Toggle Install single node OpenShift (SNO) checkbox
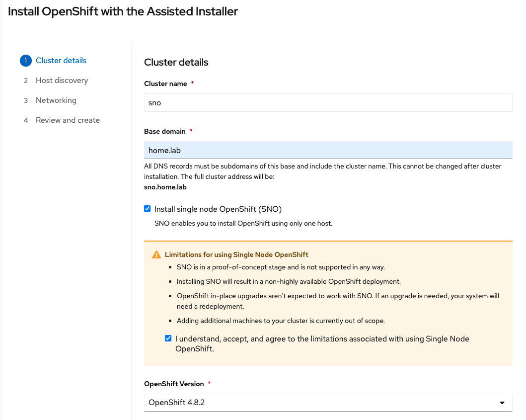Screen dimensions: 526x420 [x=147, y=209]
